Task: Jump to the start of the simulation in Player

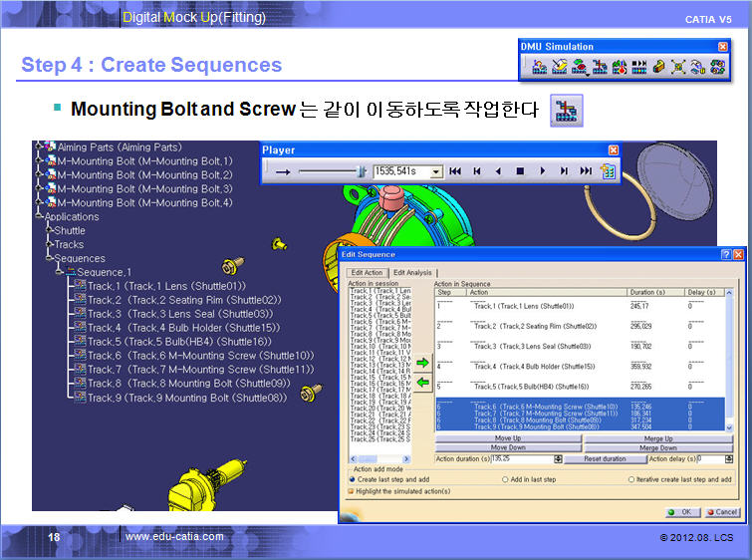Action: (x=455, y=171)
